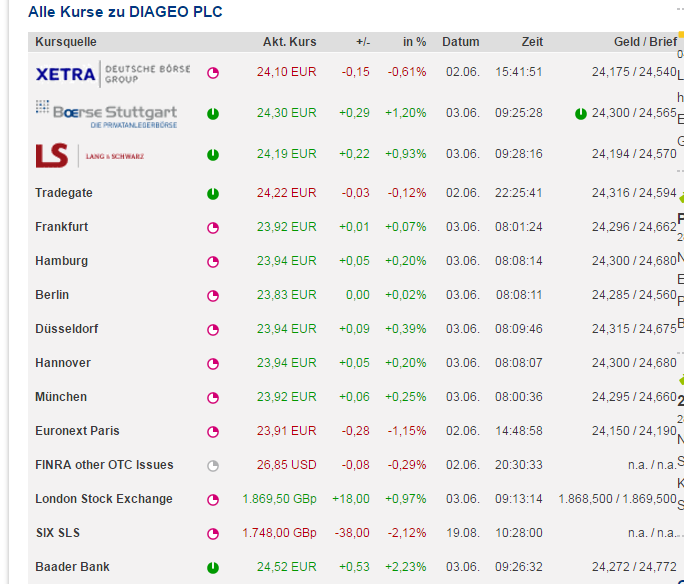Image resolution: width=684 pixels, height=584 pixels.
Task: Open the Baader Bank quote source
Action: 72,567
